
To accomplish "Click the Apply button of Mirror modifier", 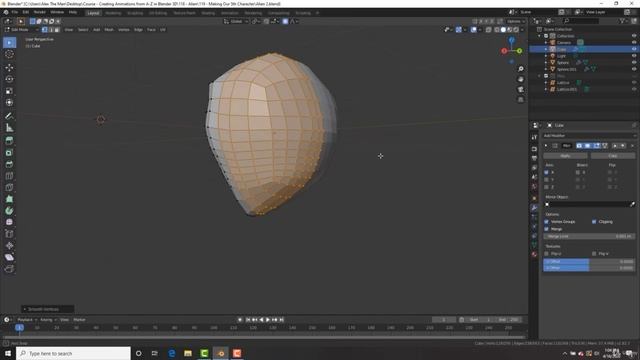I will 565,156.
